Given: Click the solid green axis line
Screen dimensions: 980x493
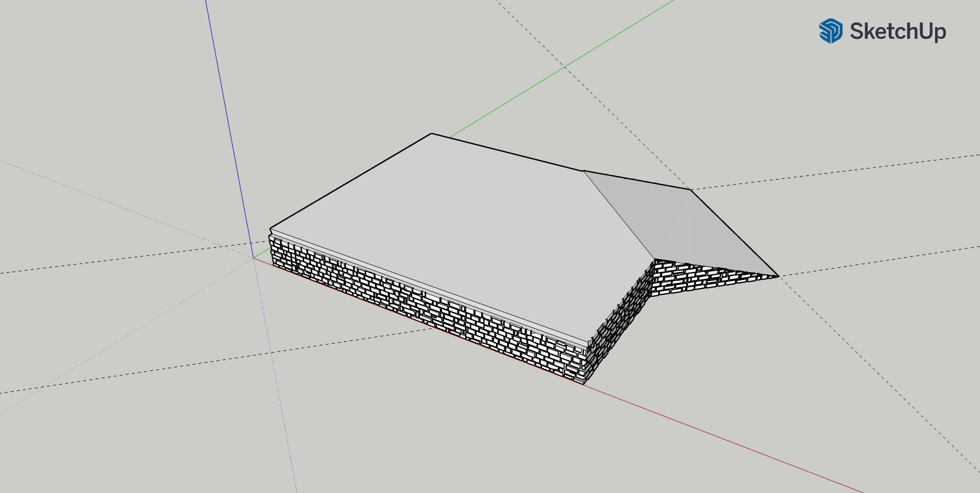Looking at the screenshot, I should pyautogui.click(x=561, y=68).
